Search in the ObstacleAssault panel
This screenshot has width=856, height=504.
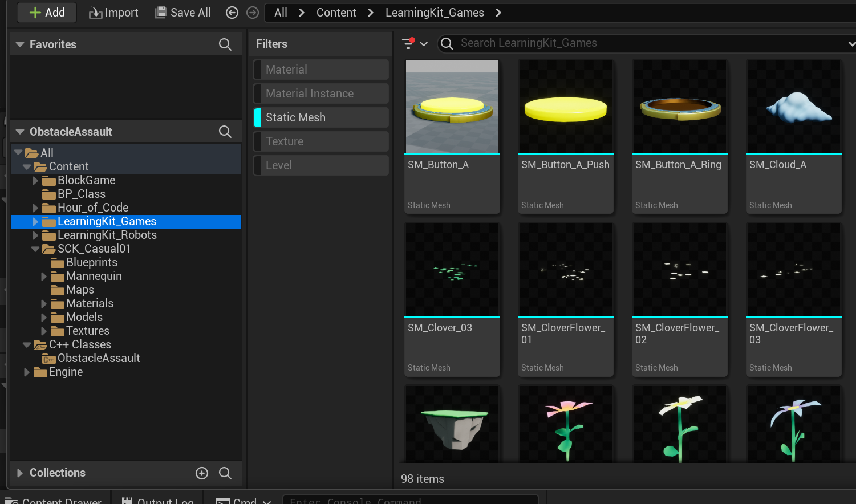pyautogui.click(x=225, y=132)
